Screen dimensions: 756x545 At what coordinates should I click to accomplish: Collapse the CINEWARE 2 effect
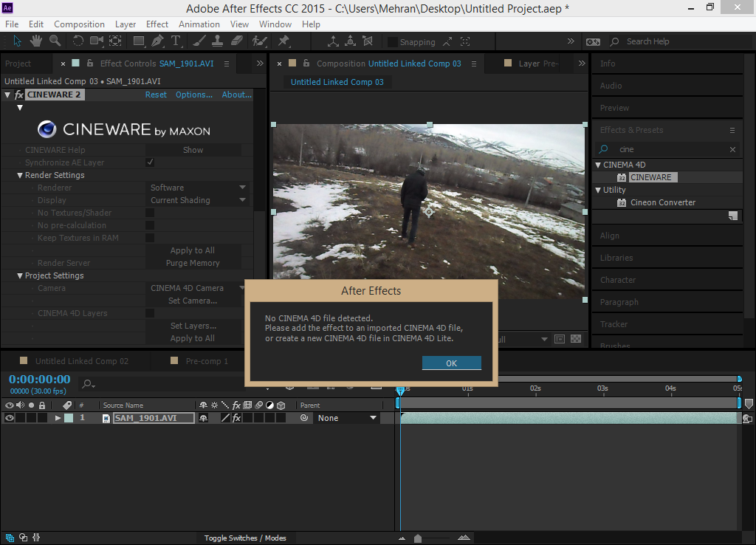[7, 95]
